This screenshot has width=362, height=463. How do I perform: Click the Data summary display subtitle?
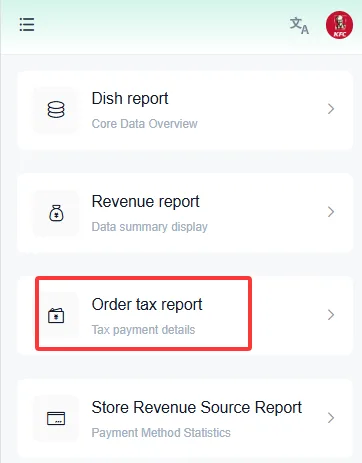(x=150, y=227)
